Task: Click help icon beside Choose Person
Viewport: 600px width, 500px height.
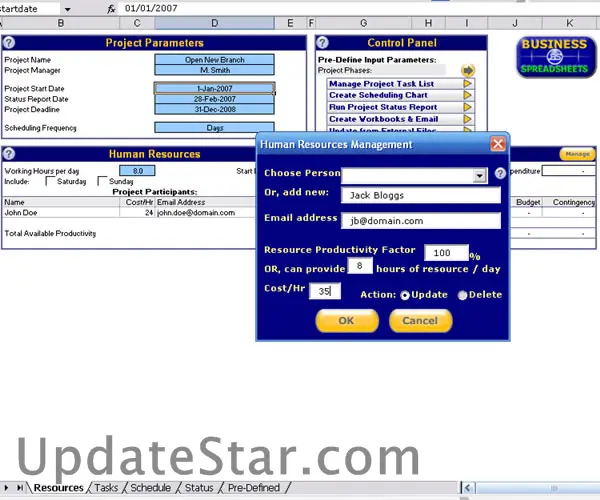Action: point(500,173)
